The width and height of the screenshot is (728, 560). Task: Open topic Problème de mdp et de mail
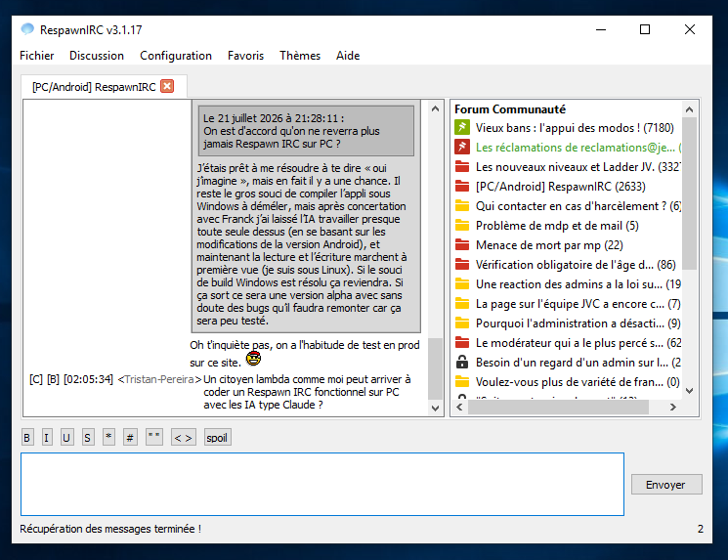coord(557,225)
